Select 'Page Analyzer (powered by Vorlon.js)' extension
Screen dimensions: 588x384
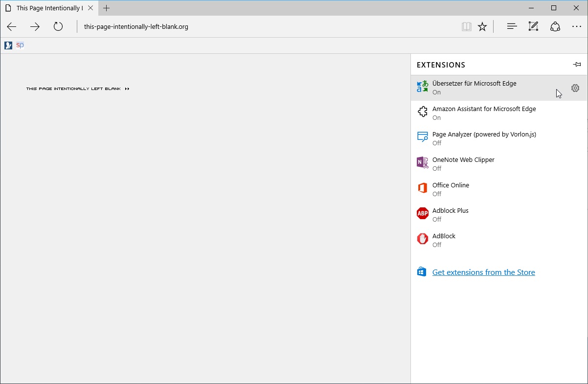click(499, 138)
